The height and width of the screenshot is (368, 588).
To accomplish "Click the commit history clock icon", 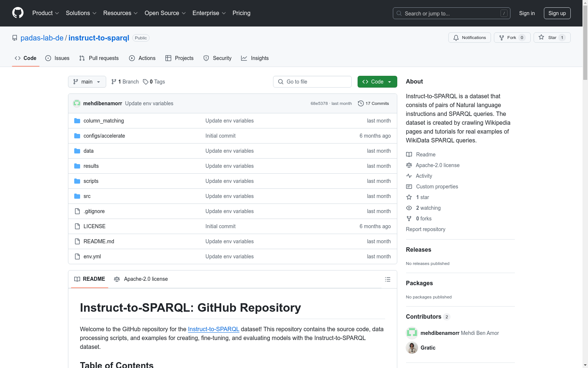I will (361, 103).
